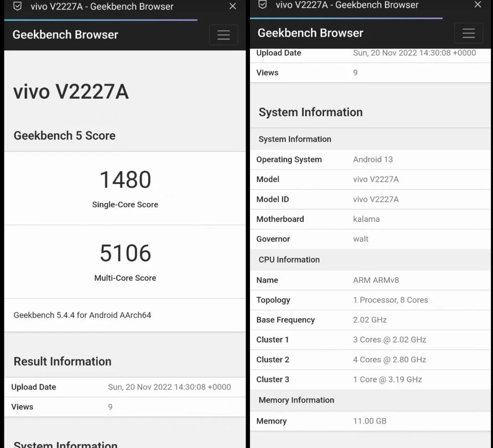
Task: Open hamburger menu in right Geekbench Browser
Action: (x=468, y=33)
